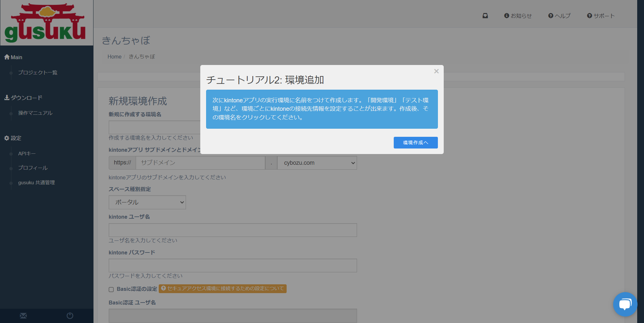Focus the kintone ユーザ名 text field
This screenshot has height=323, width=644.
tap(233, 230)
